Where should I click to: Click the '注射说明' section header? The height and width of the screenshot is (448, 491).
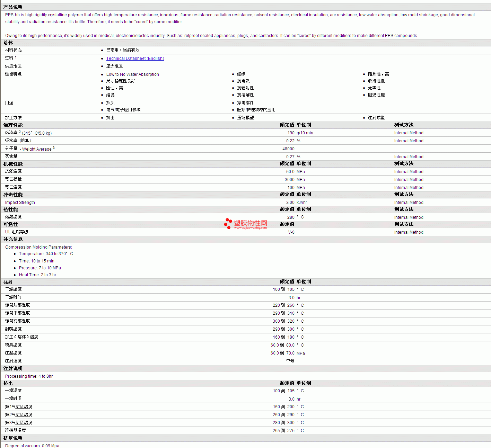[x=13, y=368]
